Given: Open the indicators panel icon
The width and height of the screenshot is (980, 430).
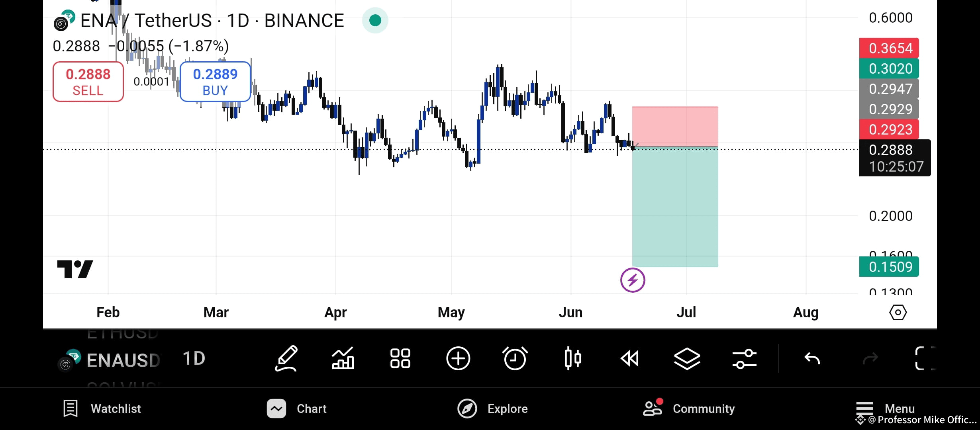Looking at the screenshot, I should click(343, 358).
